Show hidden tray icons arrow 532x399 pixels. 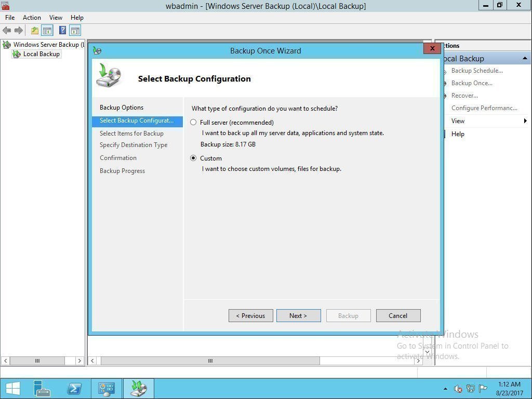[x=445, y=389]
